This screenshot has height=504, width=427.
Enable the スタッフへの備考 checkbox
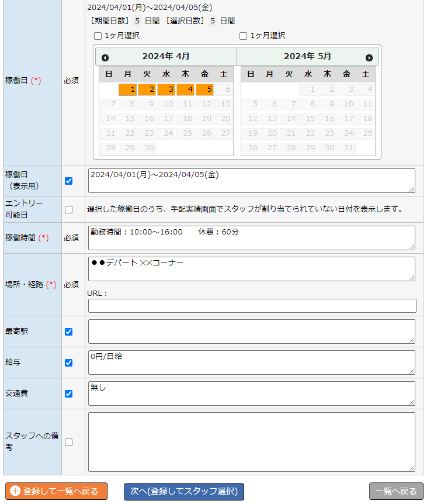69,442
